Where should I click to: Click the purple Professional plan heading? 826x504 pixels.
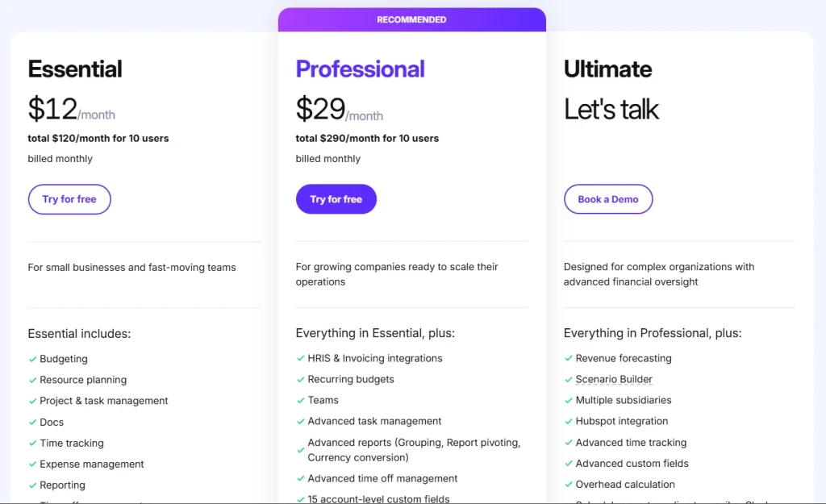[360, 69]
